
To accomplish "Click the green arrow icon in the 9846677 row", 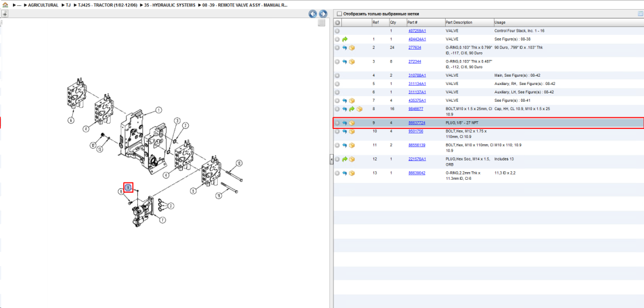I will [x=352, y=109].
